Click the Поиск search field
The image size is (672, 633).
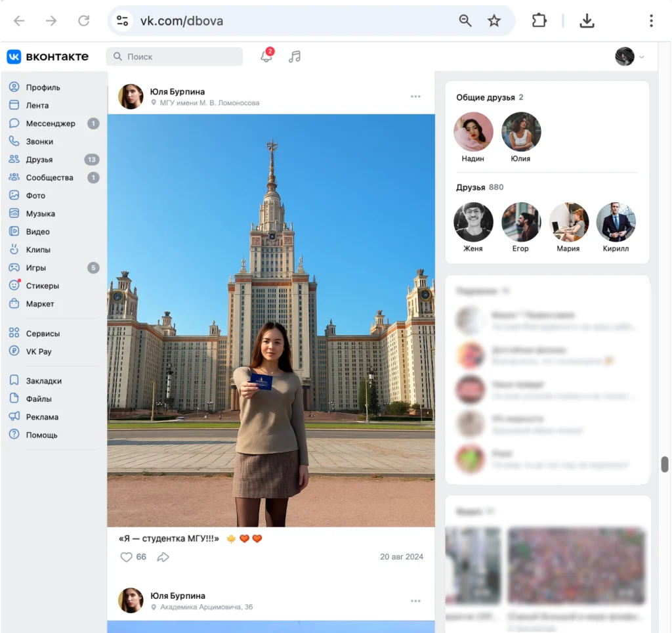175,56
